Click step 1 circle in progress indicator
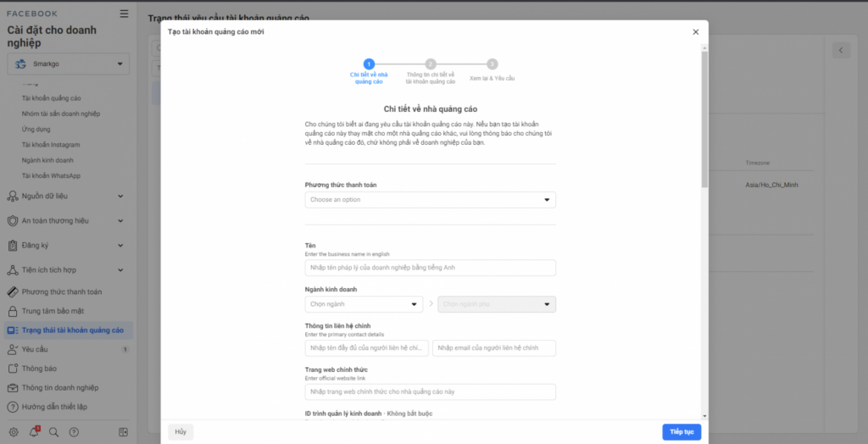868x444 pixels. 368,64
